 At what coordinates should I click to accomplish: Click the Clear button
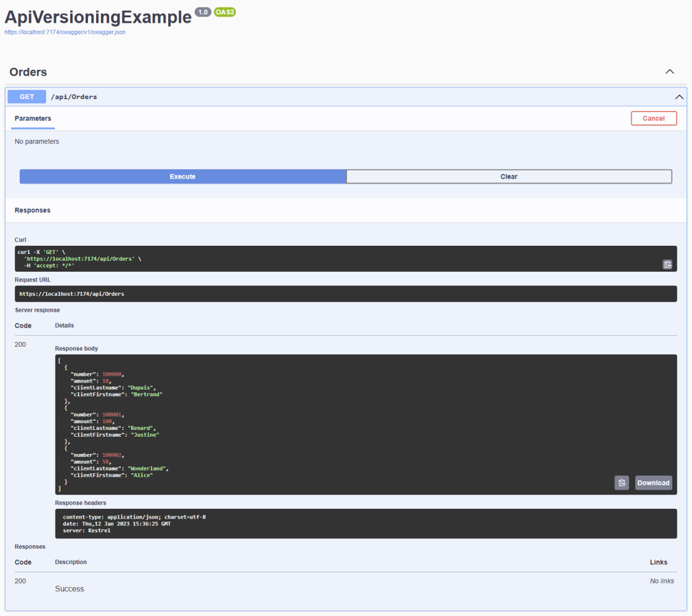click(x=509, y=177)
